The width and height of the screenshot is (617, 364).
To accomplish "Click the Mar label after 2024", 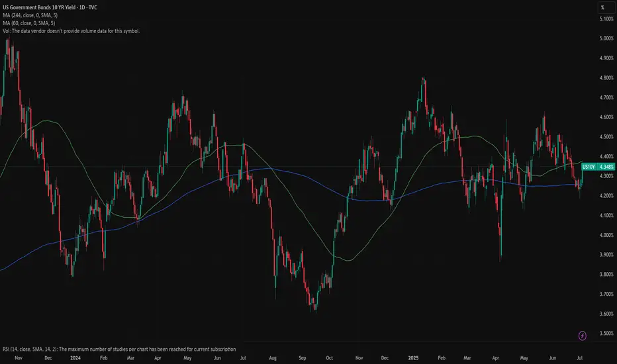I will click(130, 358).
